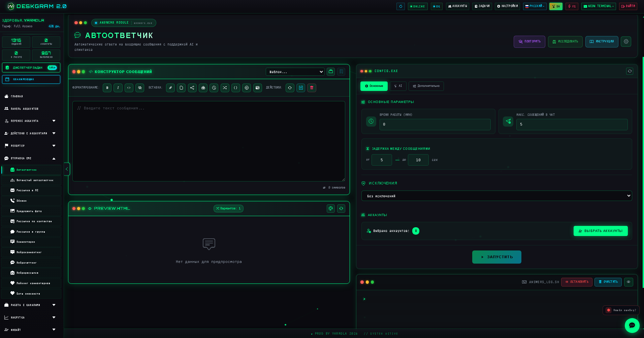Expand the Накрутка sidebar section
The height and width of the screenshot is (338, 644).
point(30,317)
